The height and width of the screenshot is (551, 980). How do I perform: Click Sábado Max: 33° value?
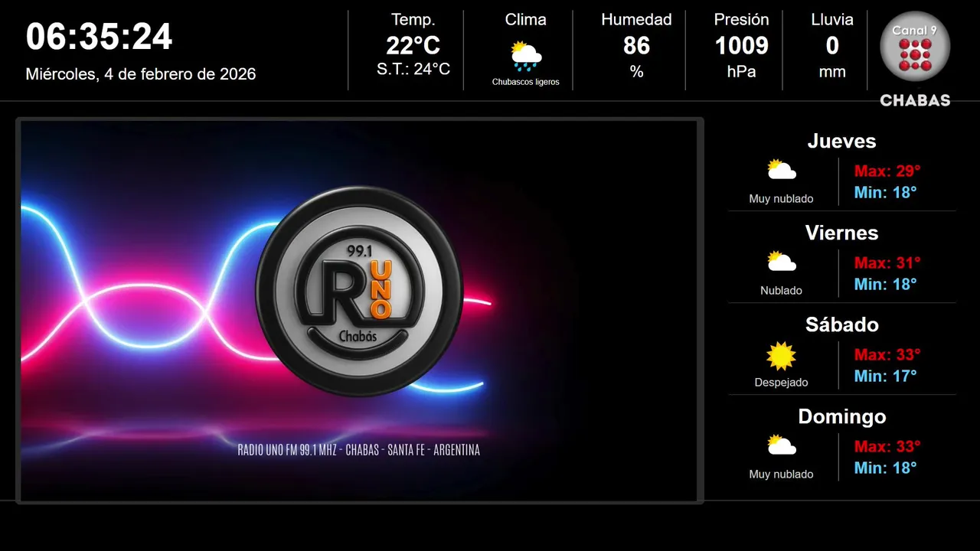(887, 354)
